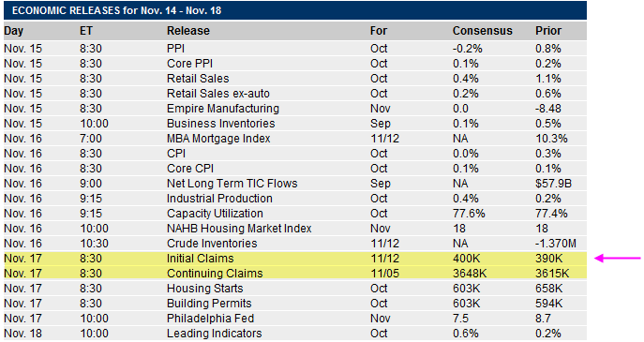
Task: Select the Consensus column header
Action: [483, 31]
